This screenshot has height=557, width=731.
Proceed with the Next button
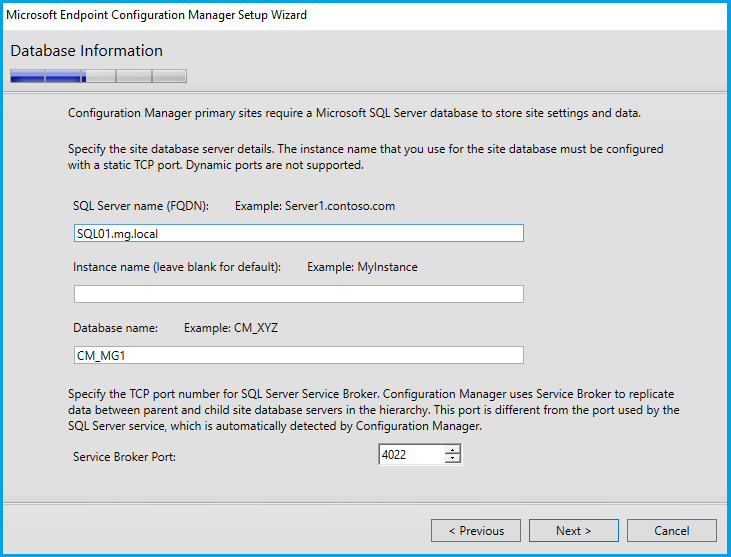(x=573, y=530)
